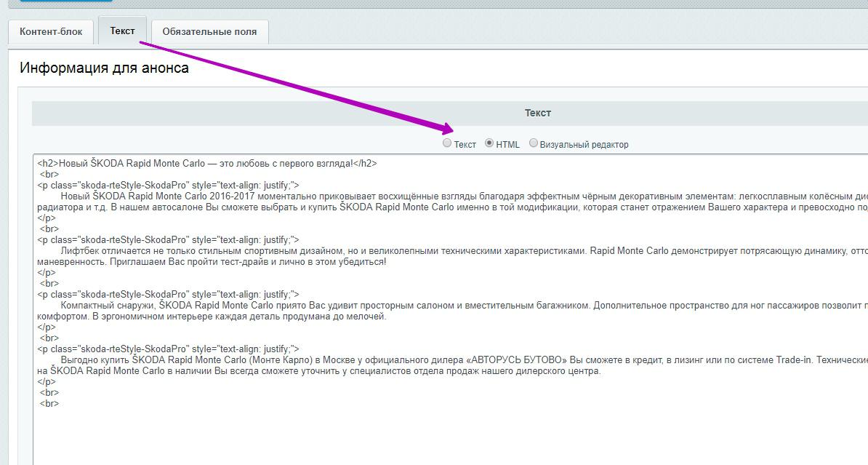Click the line starting 'Компактный снаружи'

[x=464, y=306]
